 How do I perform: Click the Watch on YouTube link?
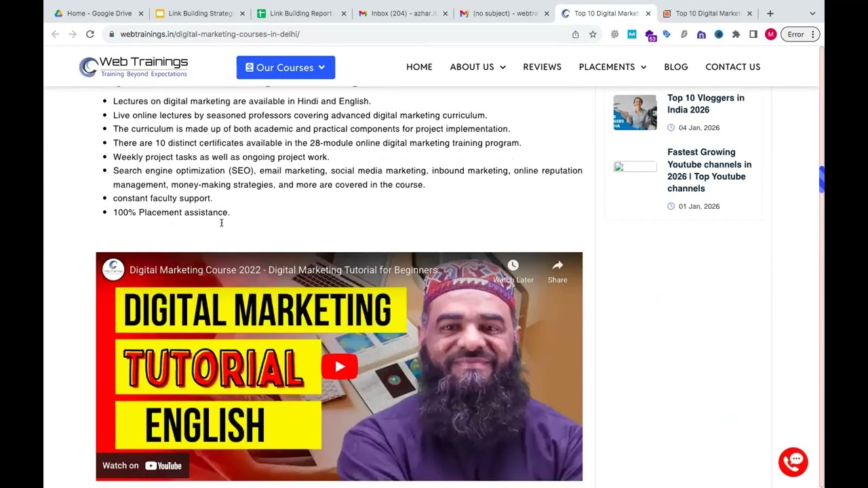[142, 466]
